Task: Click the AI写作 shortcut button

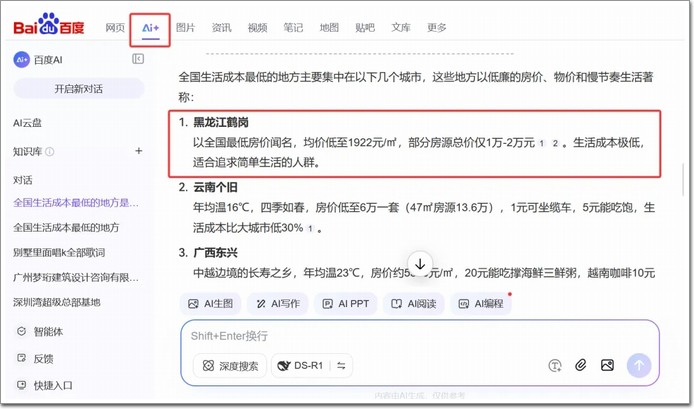Action: pos(278,303)
